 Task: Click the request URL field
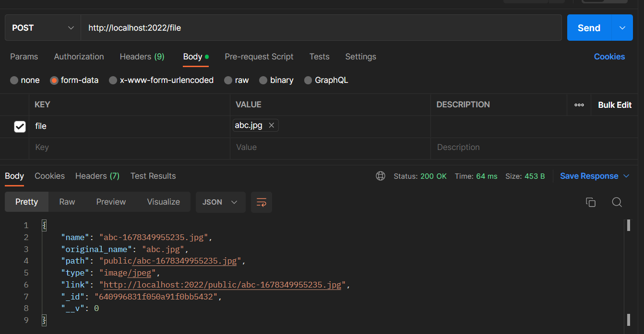click(321, 28)
